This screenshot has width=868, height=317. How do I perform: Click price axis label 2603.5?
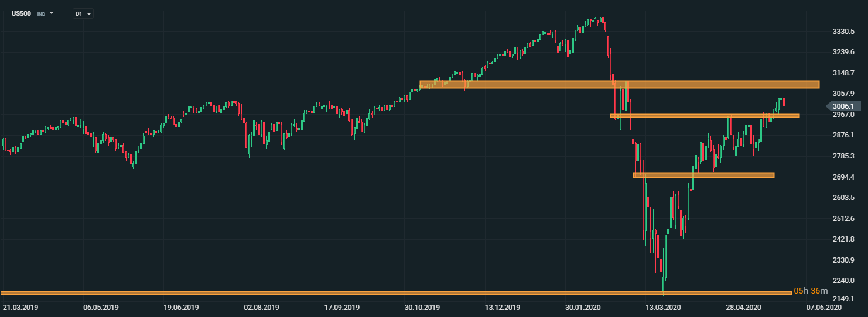click(x=843, y=198)
